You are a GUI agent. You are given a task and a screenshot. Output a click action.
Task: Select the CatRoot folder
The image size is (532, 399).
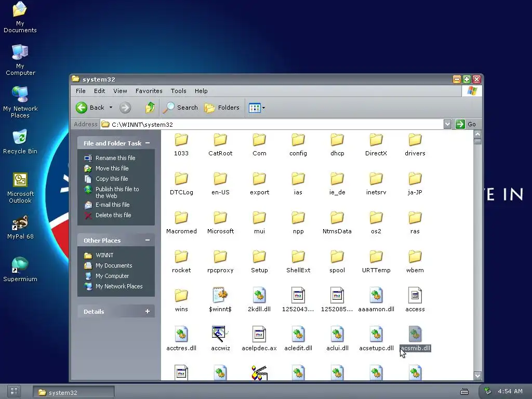click(x=220, y=144)
